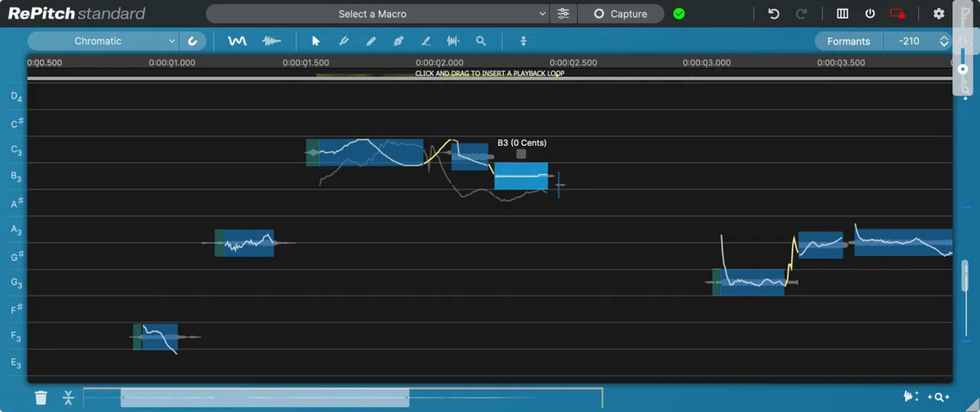980x412 pixels.
Task: Click the overview scrollbar at the bottom
Action: tap(265, 398)
